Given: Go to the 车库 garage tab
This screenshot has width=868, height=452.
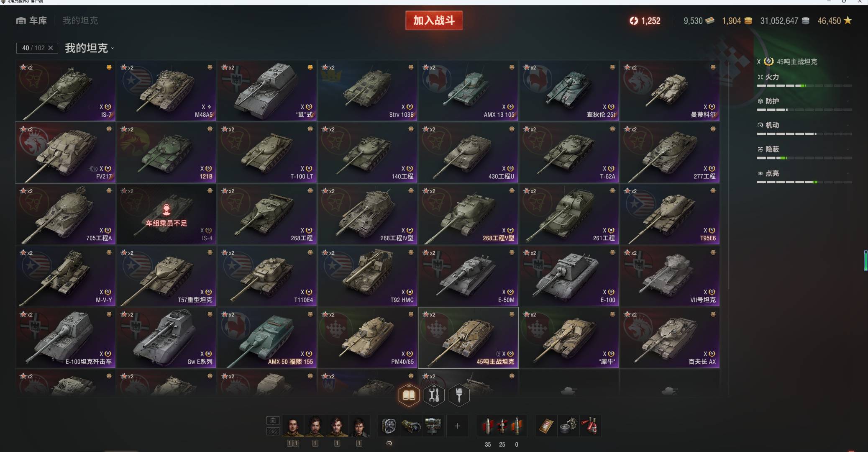Looking at the screenshot, I should [x=32, y=21].
